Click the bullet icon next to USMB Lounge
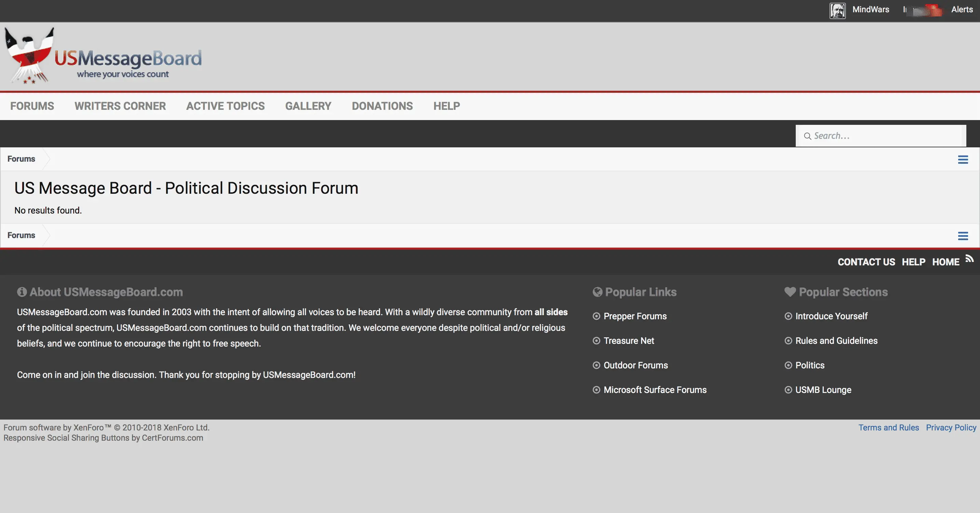Screen dimensions: 980x513 click(788, 390)
